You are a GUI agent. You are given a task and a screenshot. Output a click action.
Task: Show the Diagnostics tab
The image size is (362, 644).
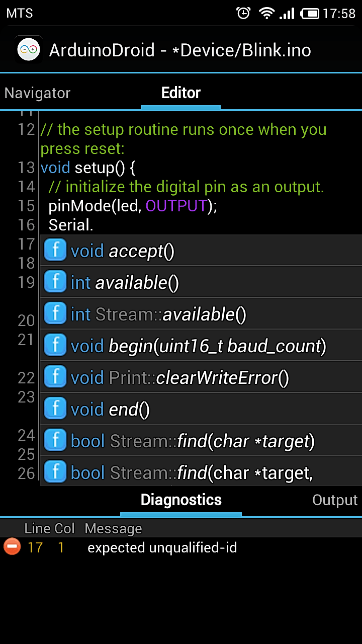coord(181,500)
